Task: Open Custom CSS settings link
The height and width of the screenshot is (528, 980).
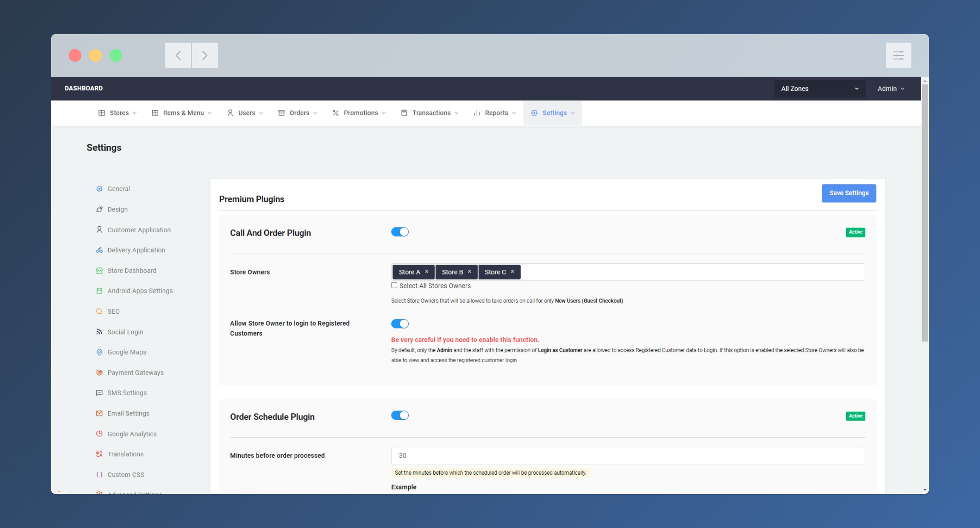Action: (x=126, y=475)
